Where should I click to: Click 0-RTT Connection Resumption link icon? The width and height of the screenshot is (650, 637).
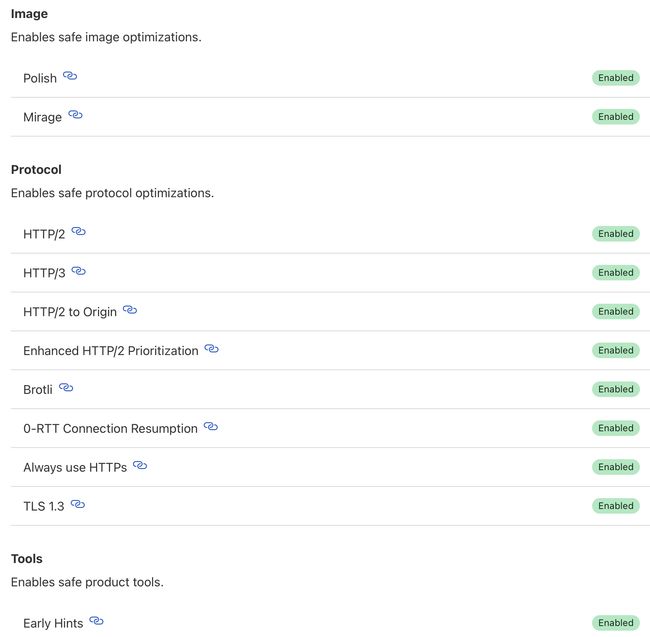(211, 426)
